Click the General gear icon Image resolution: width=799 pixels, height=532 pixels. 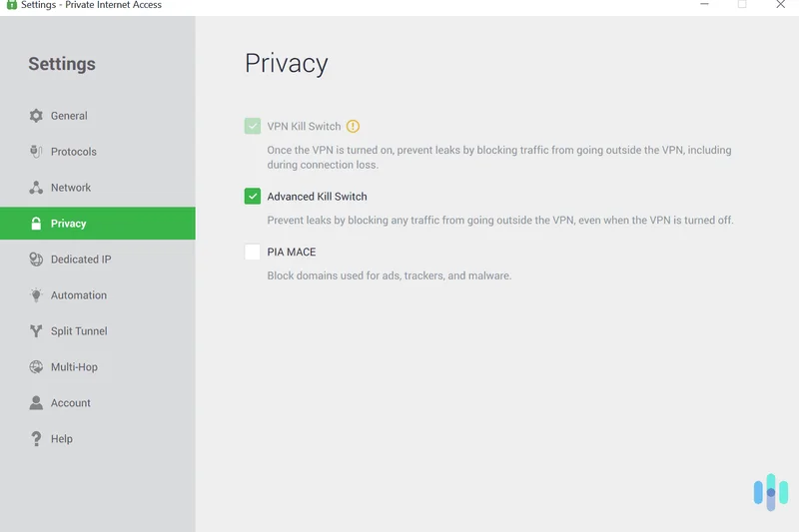pos(36,116)
